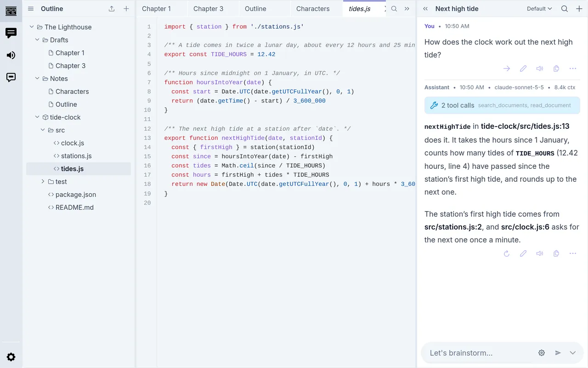Copy the user message with the copy icon
This screenshot has width=588, height=368.
tap(556, 69)
